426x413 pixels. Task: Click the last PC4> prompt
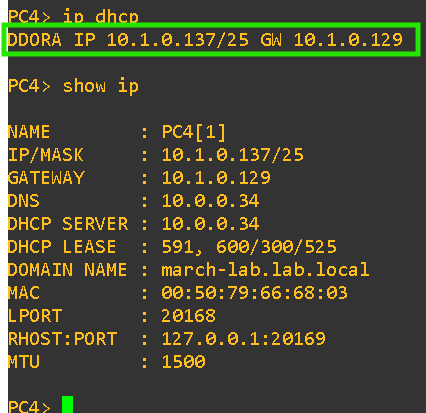[x=29, y=406]
